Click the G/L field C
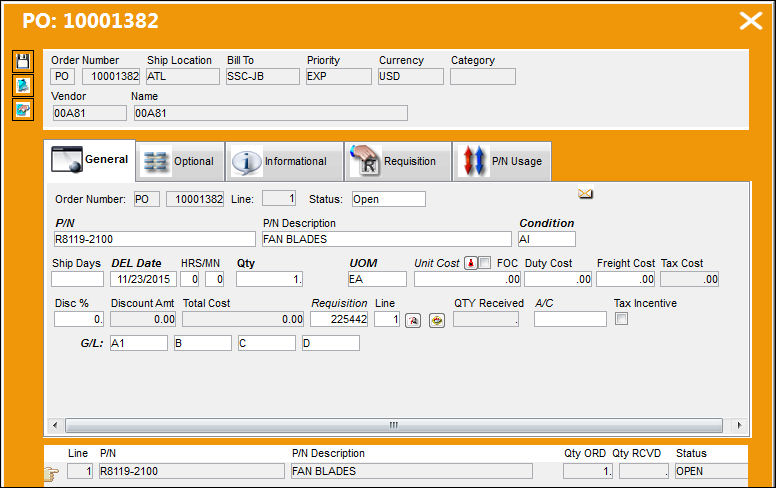This screenshot has width=776, height=488. (267, 343)
